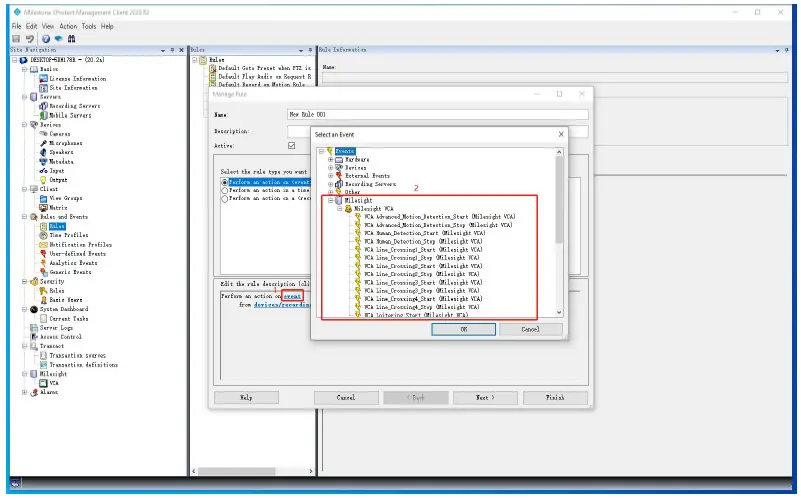This screenshot has width=801, height=499.
Task: Open Transaction definitions icon
Action: pyautogui.click(x=43, y=365)
